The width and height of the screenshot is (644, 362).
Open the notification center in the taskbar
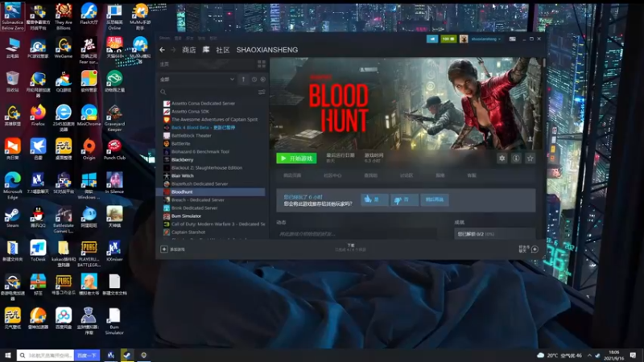633,355
